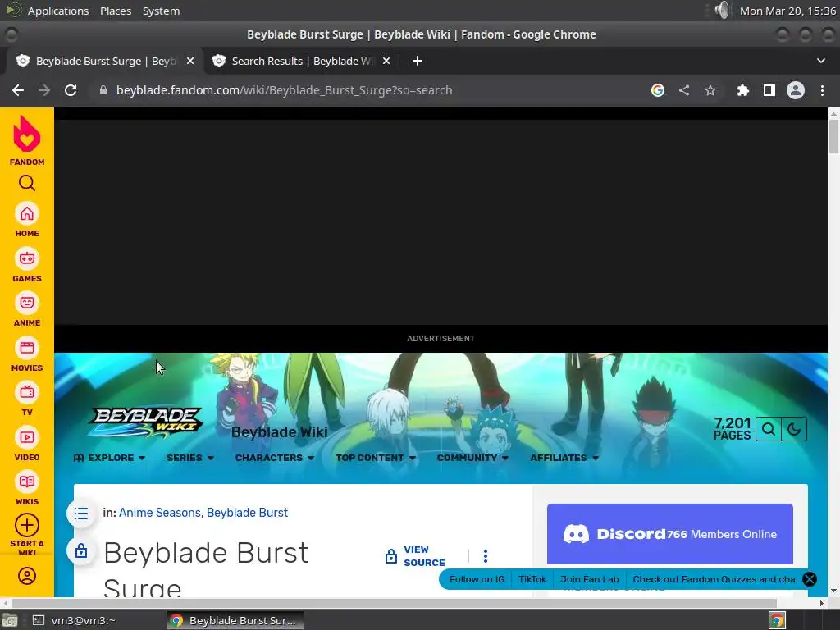Open the TV section icon

[27, 399]
